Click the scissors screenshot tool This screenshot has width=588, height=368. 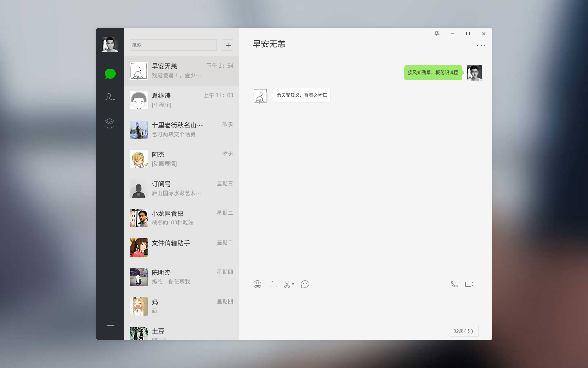click(x=287, y=284)
